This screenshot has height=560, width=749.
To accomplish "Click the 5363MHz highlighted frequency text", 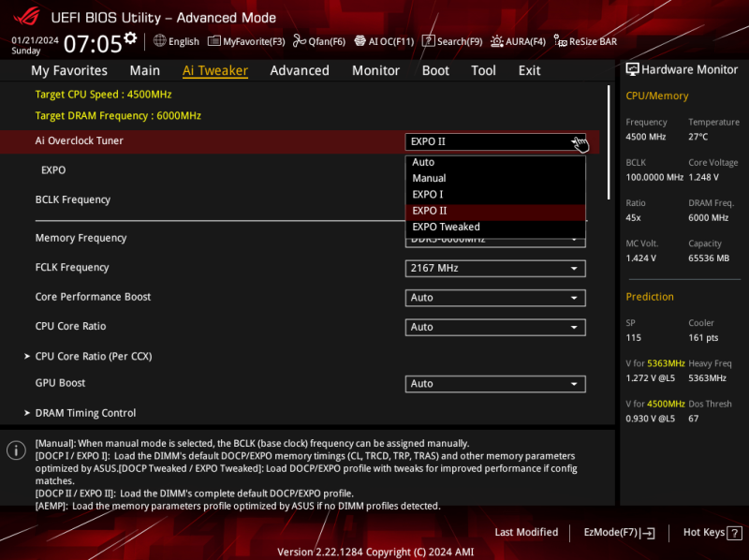I will click(x=666, y=363).
